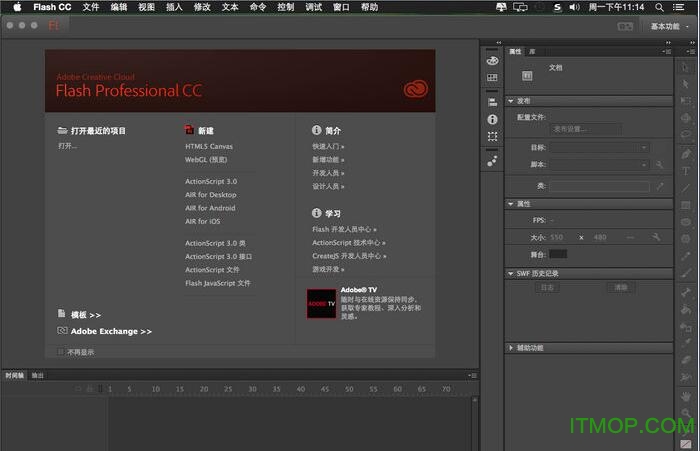Click the Flash 开发人员中心 link

[344, 229]
